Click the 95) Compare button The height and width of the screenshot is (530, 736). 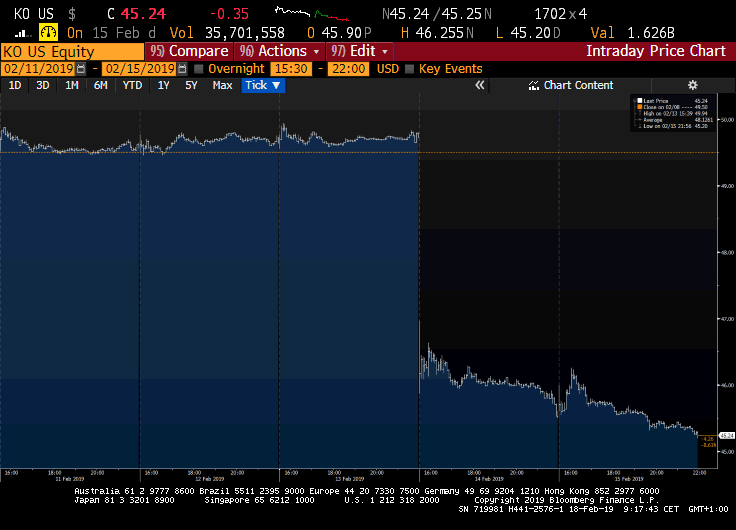[x=190, y=51]
